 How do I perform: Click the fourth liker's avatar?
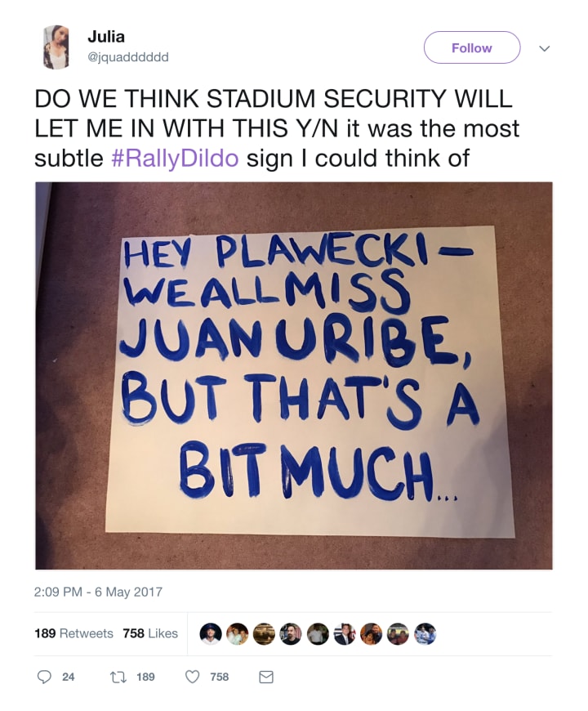tap(291, 634)
